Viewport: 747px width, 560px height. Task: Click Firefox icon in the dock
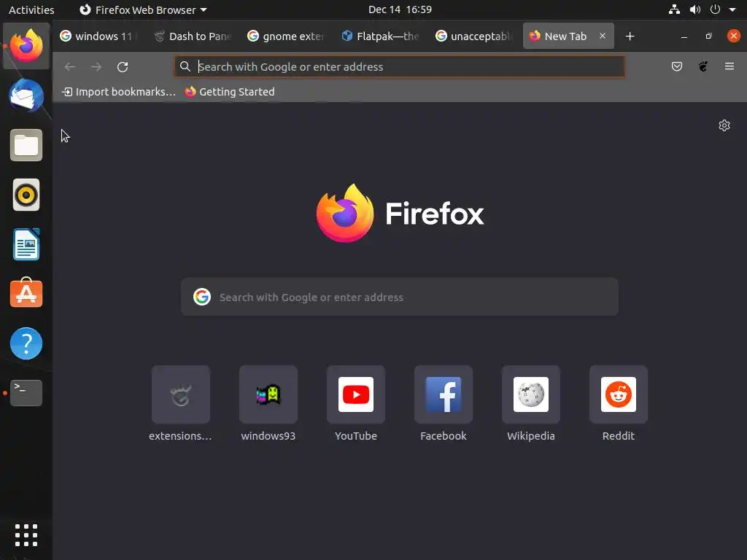coord(26,46)
